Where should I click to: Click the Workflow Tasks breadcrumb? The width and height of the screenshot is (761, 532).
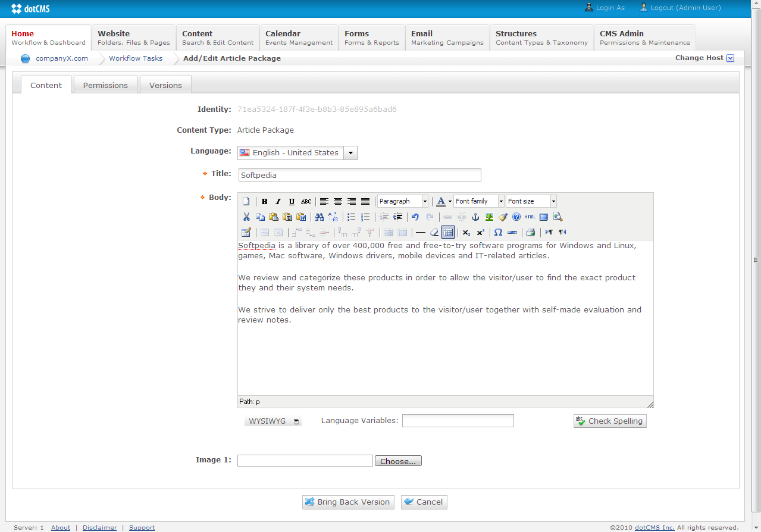click(136, 58)
